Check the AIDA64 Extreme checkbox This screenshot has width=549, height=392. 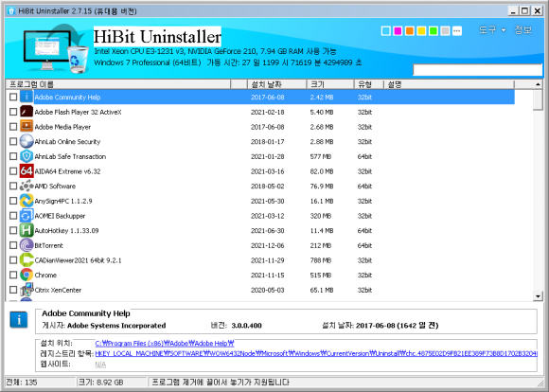coord(13,171)
